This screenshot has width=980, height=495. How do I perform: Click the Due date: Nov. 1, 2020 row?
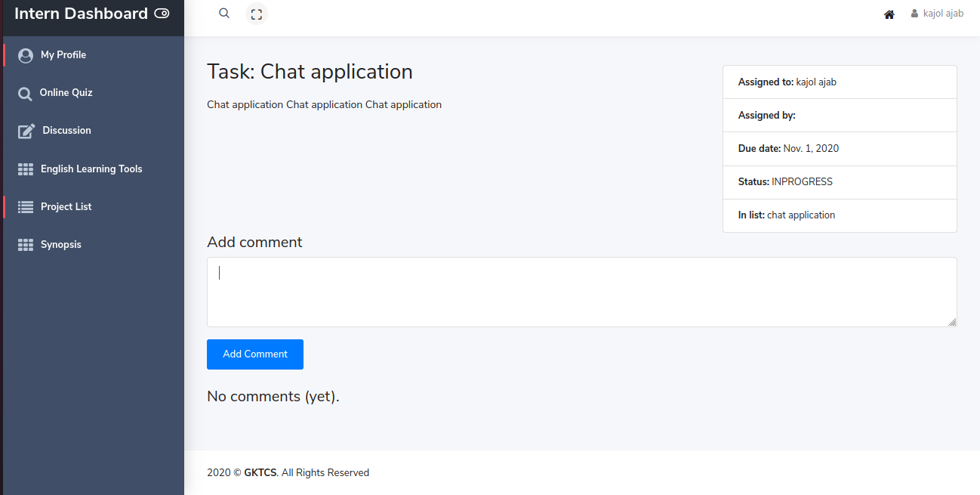coord(840,149)
